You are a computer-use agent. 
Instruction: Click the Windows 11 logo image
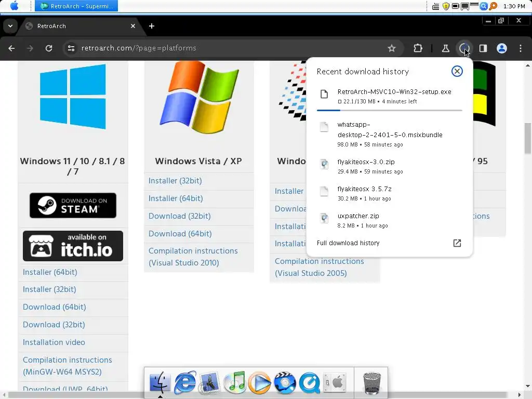pyautogui.click(x=73, y=97)
